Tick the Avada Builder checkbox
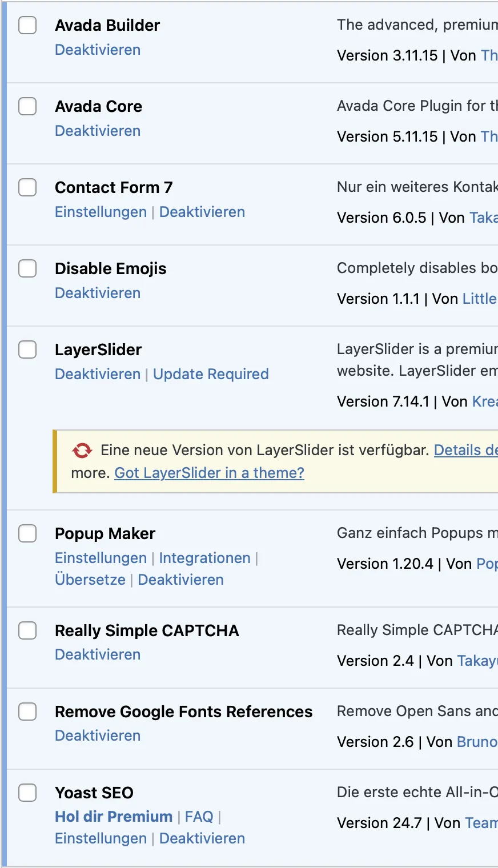This screenshot has height=868, width=498. coord(27,25)
